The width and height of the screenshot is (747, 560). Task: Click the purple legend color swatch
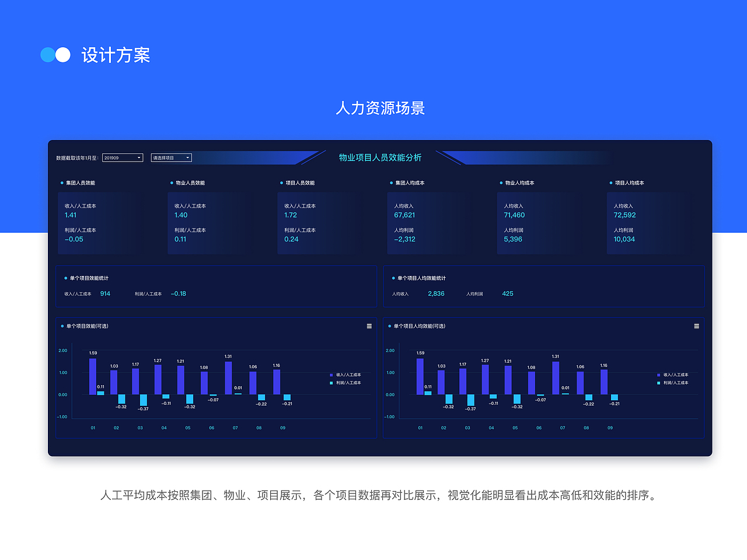pyautogui.click(x=330, y=376)
